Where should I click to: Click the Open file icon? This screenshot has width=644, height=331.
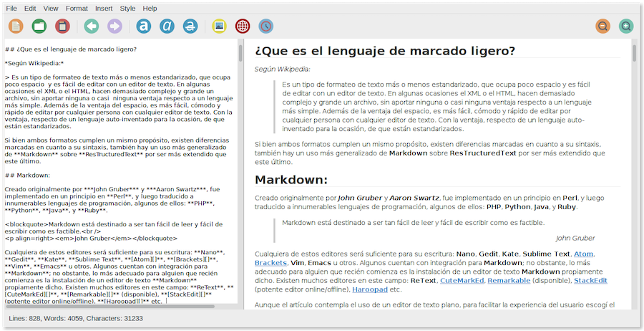click(x=39, y=27)
